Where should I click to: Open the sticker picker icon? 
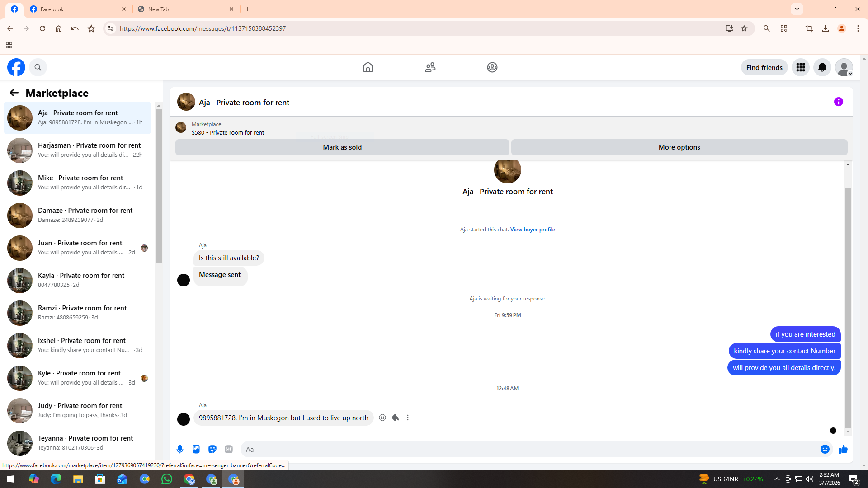tap(212, 449)
